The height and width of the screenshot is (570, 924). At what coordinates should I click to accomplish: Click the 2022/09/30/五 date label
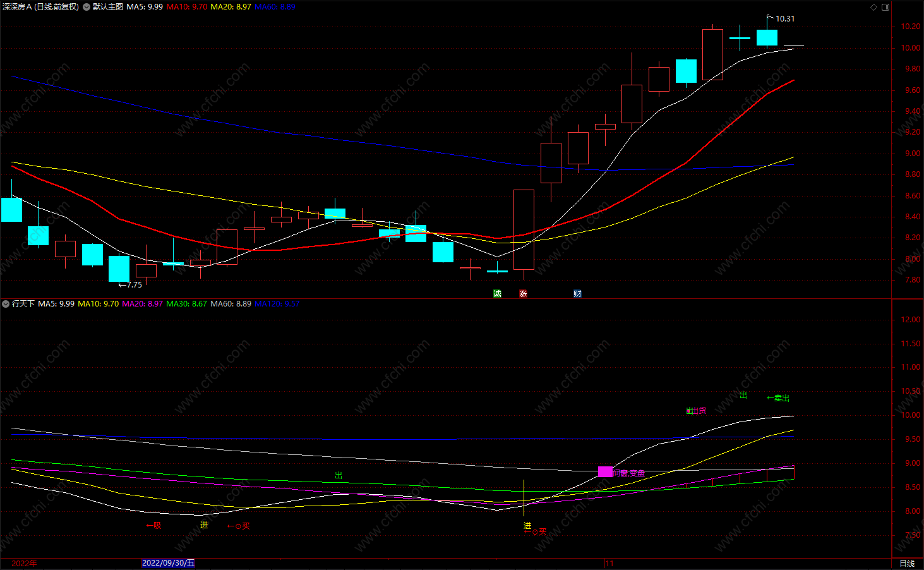(x=168, y=563)
